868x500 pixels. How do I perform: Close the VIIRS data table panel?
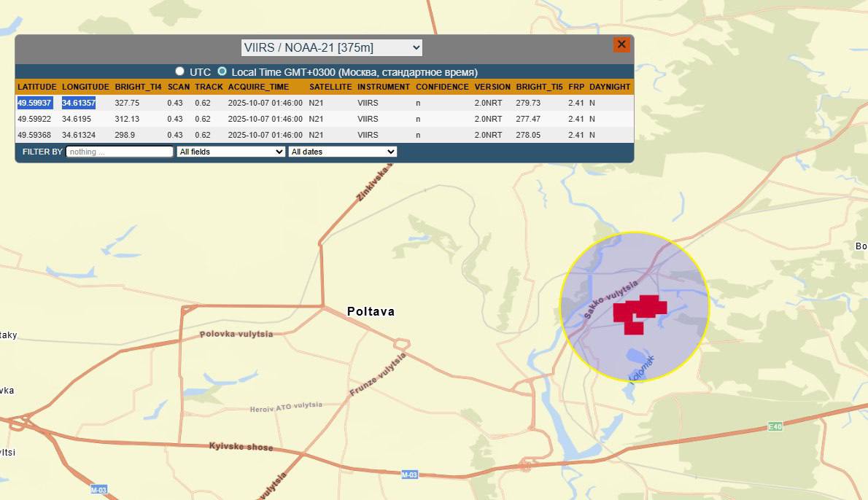coord(621,44)
